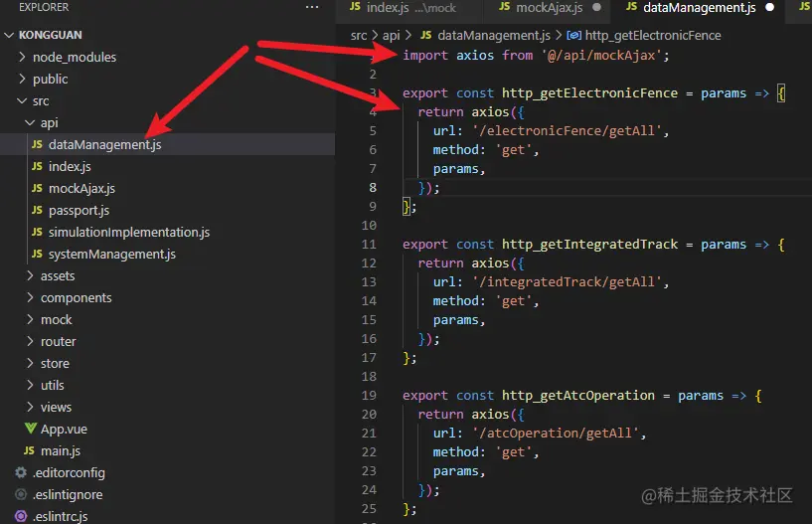Image resolution: width=812 pixels, height=524 pixels.
Task: Open App.vue file
Action: (64, 430)
